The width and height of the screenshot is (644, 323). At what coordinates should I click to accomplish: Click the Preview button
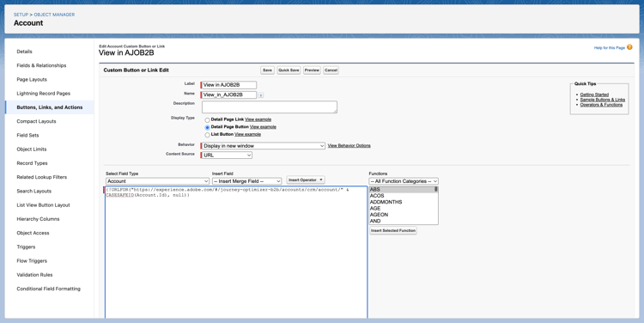312,70
